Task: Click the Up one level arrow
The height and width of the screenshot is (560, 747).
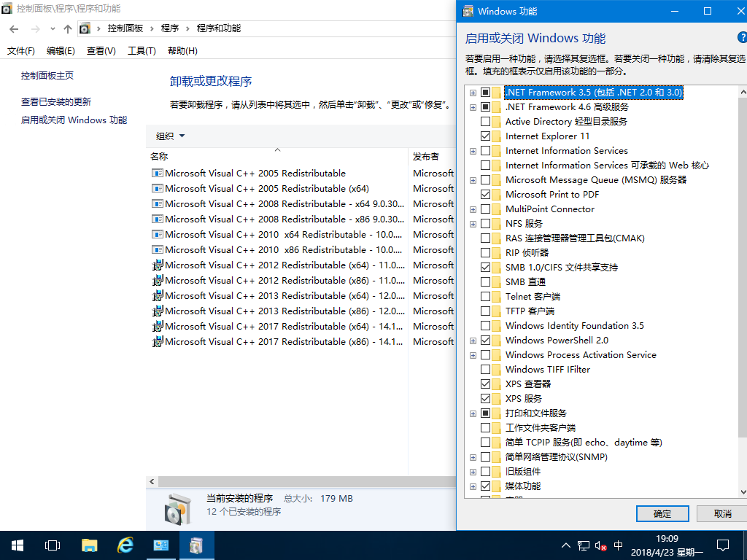Action: 68,29
